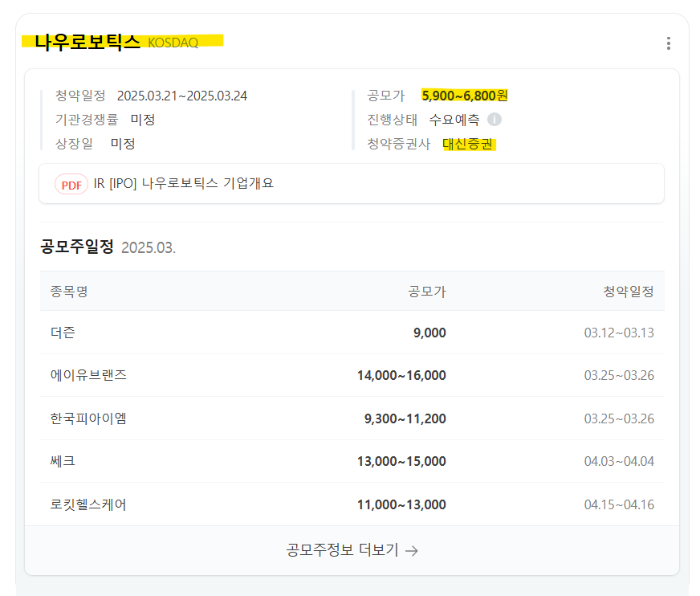The image size is (700, 596).
Task: Click the 진행상태 label
Action: point(392,120)
